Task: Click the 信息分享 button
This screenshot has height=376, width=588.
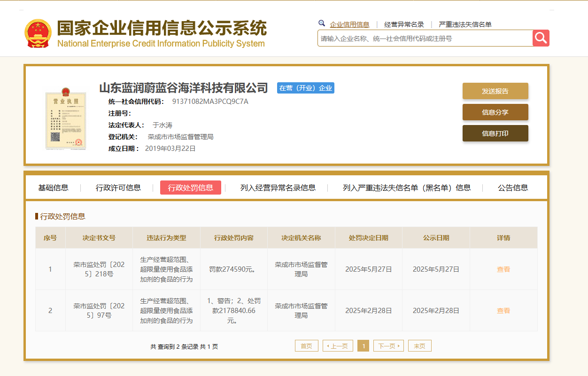Action: (x=495, y=112)
